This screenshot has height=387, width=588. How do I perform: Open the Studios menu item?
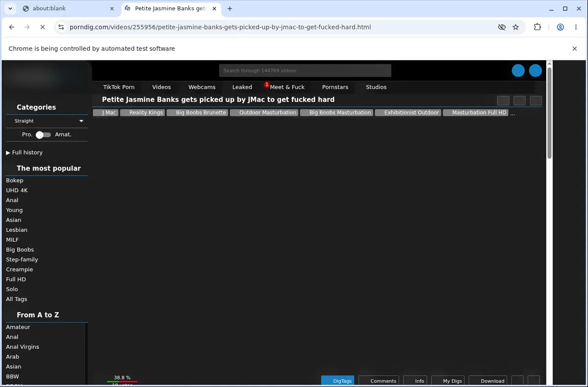pyautogui.click(x=376, y=87)
